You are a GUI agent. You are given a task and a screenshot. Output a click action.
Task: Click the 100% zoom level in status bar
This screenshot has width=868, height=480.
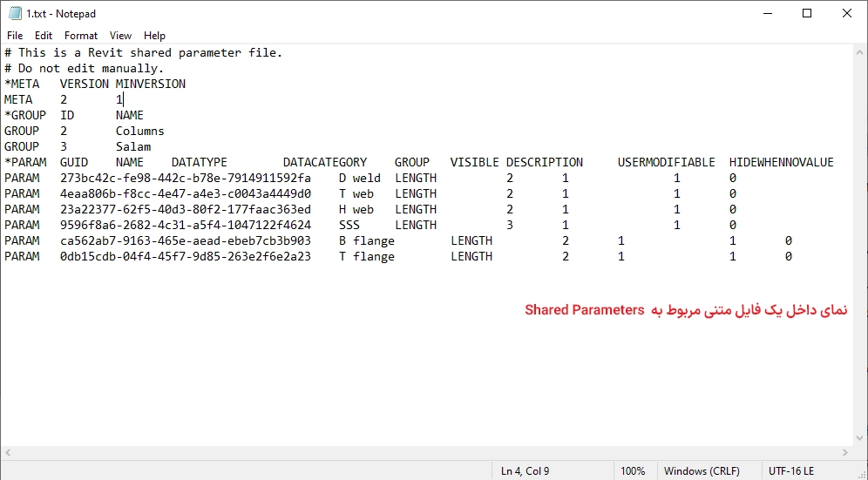[633, 471]
